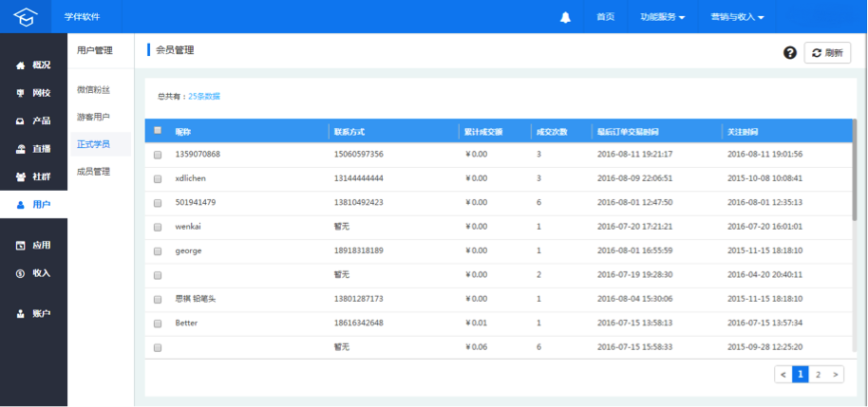
Task: Click the graduation cap logo icon
Action: [x=25, y=16]
